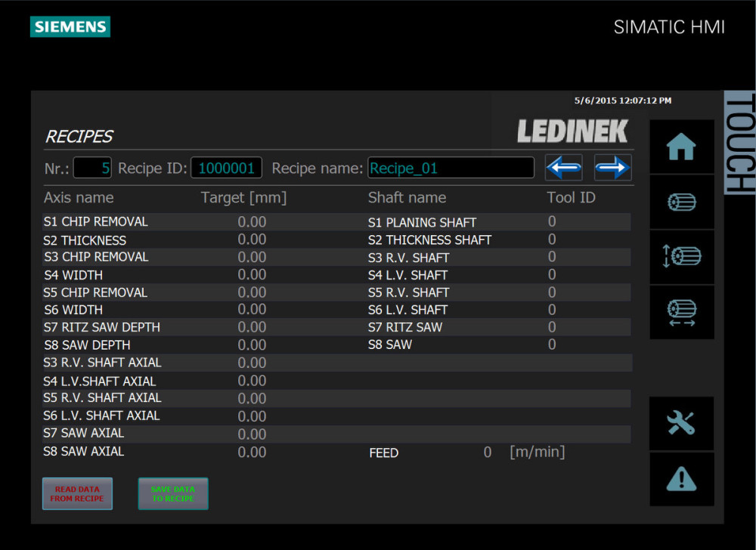Click the 'S8 SAW DEPTH' axis name
This screenshot has width=756, height=550.
tap(87, 345)
